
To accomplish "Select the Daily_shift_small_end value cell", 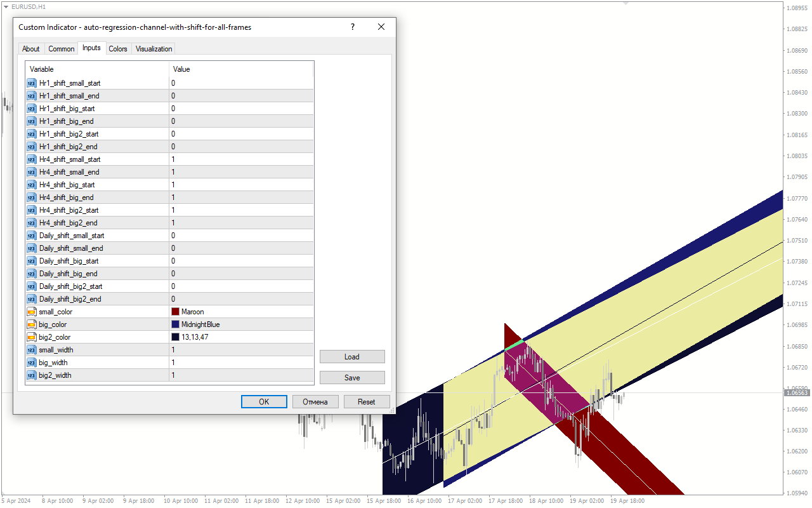I will click(x=241, y=248).
